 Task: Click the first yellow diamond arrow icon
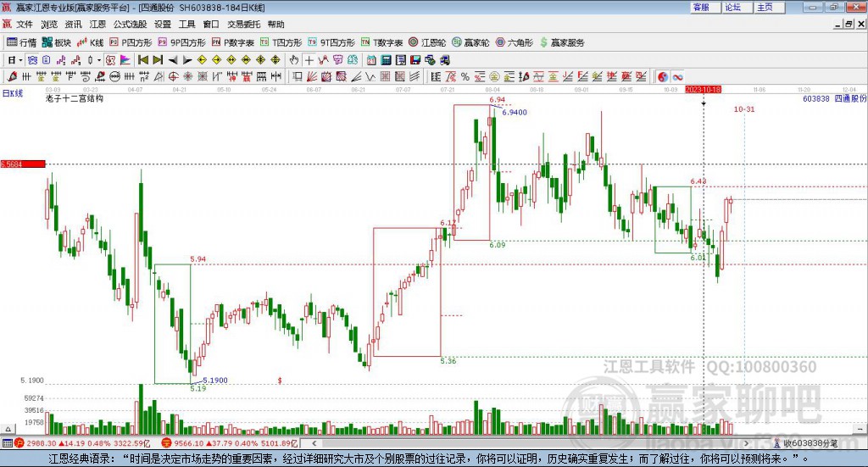[x=202, y=60]
